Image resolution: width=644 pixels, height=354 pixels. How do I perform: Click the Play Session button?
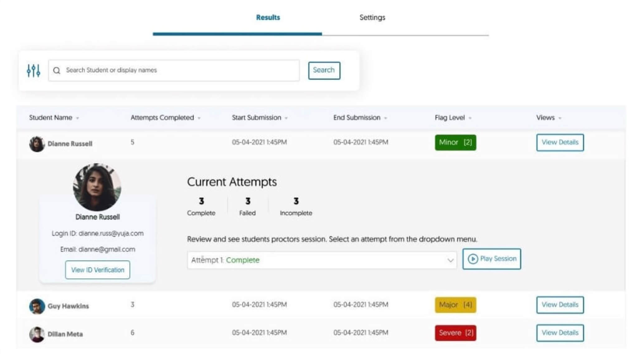coord(491,259)
